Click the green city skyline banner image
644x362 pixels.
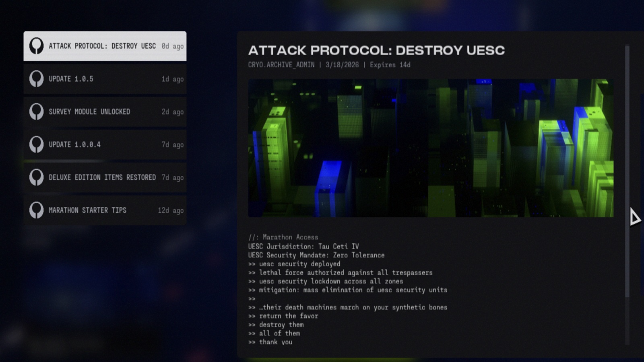coord(431,148)
